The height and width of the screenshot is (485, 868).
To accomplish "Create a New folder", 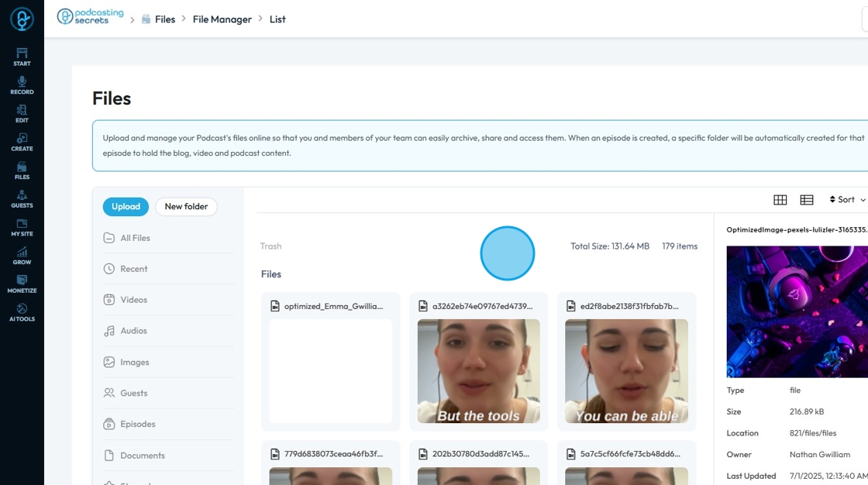I will coord(186,207).
